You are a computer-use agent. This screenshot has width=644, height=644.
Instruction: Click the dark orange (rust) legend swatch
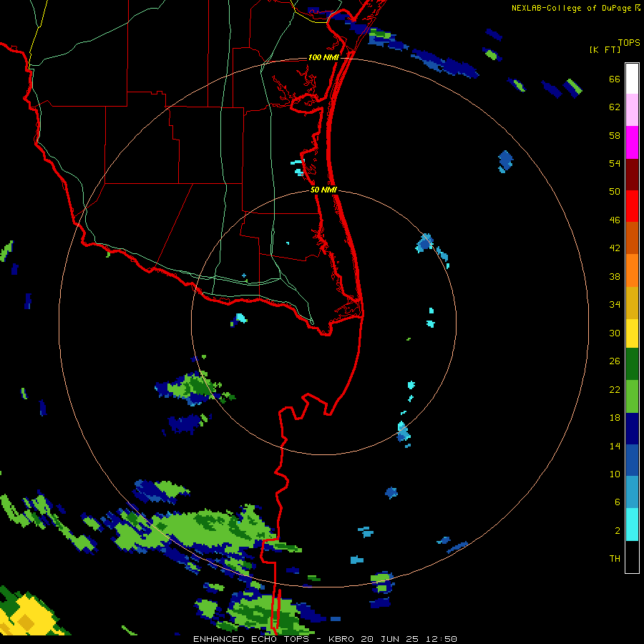(632, 238)
